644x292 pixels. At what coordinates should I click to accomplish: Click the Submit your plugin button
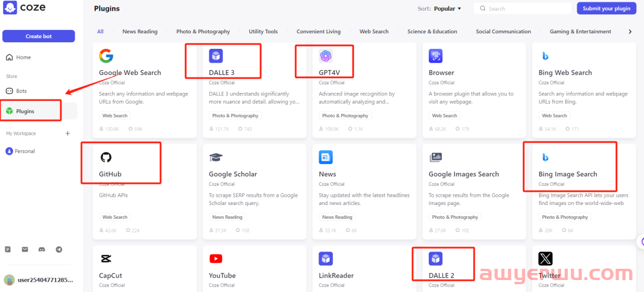tap(606, 8)
